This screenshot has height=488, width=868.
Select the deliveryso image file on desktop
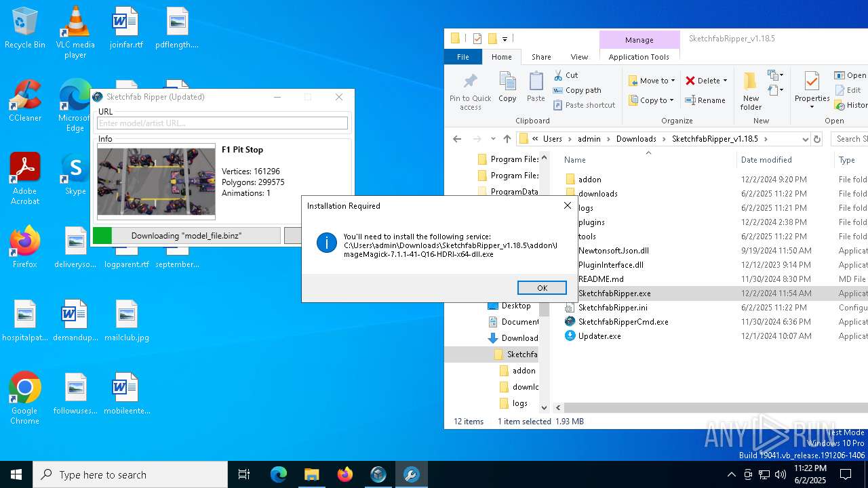[x=75, y=248]
